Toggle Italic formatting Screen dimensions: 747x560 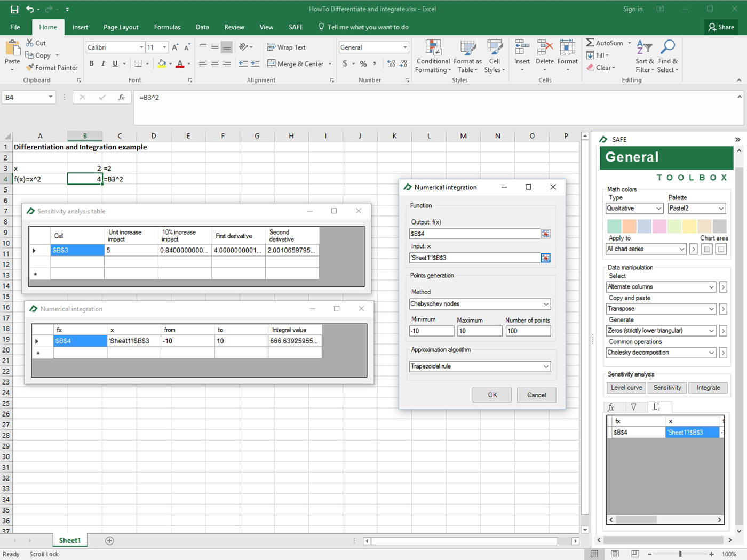[103, 63]
